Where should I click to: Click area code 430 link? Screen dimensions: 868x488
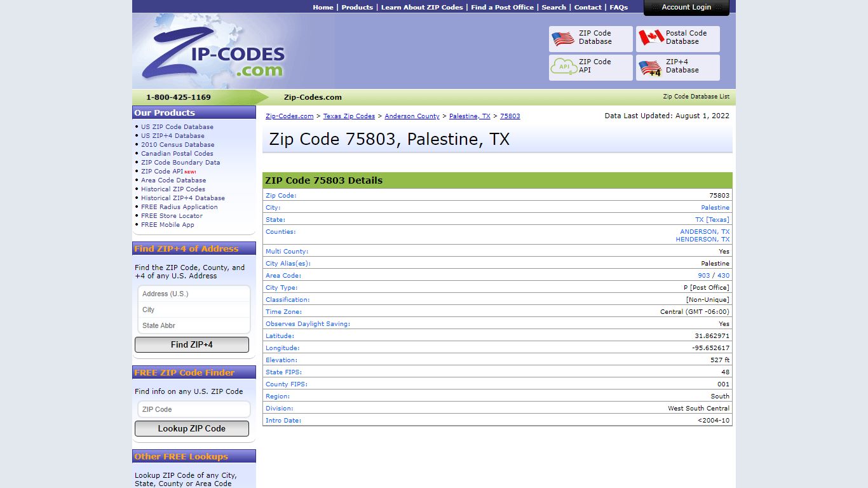tap(724, 276)
